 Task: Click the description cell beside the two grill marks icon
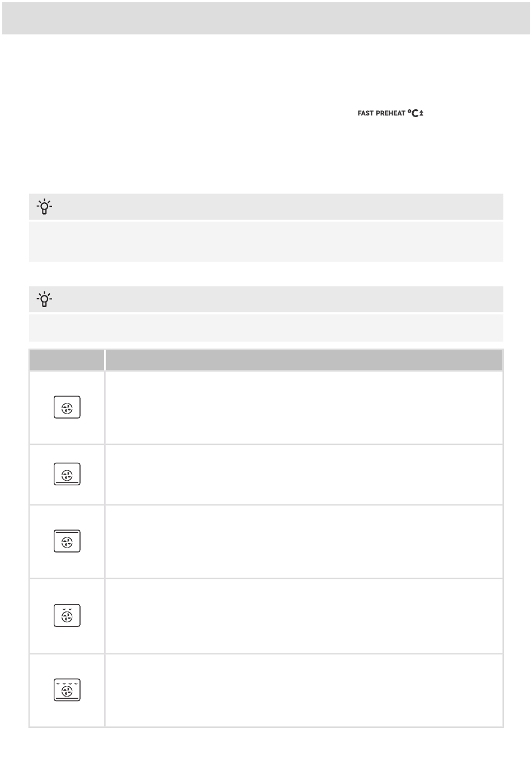pos(304,616)
